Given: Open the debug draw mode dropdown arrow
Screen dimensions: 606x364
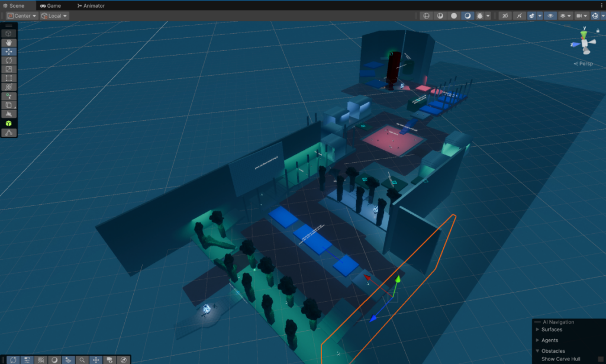Looking at the screenshot, I should coord(488,16).
